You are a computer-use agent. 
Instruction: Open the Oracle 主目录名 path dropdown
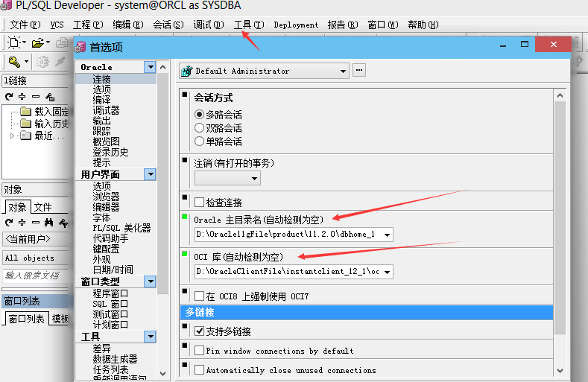click(386, 235)
